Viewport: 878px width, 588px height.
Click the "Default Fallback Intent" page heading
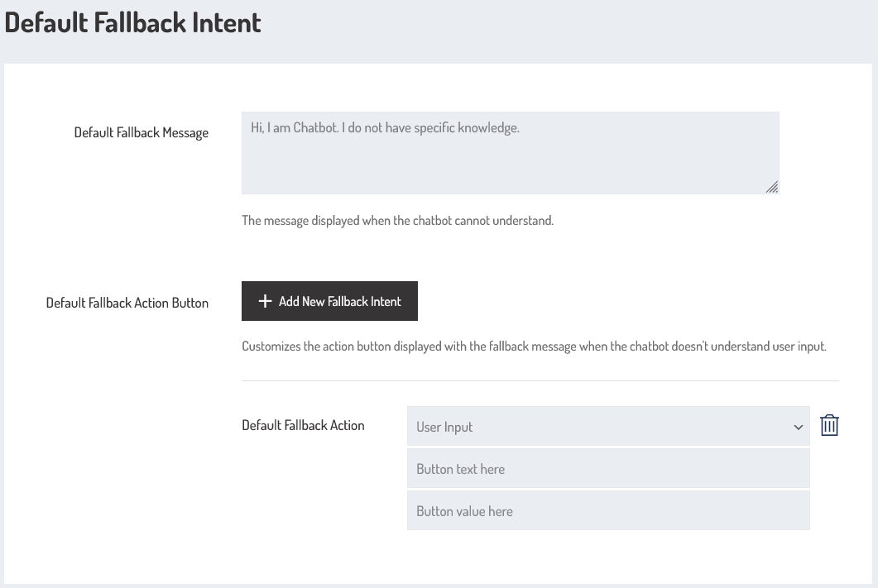[132, 22]
